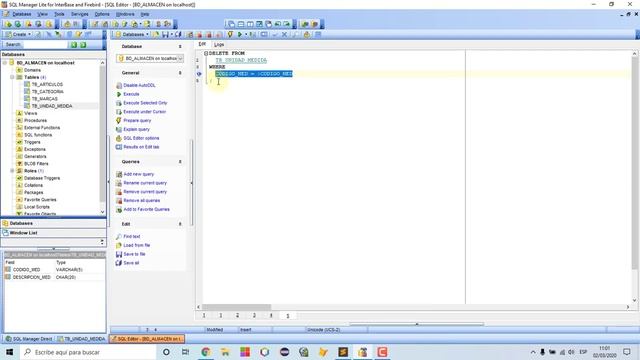
Task: Select Triggers node
Action: point(32,142)
